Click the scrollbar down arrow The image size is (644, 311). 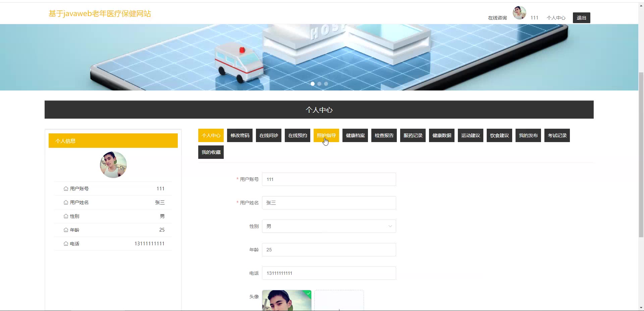click(x=641, y=308)
